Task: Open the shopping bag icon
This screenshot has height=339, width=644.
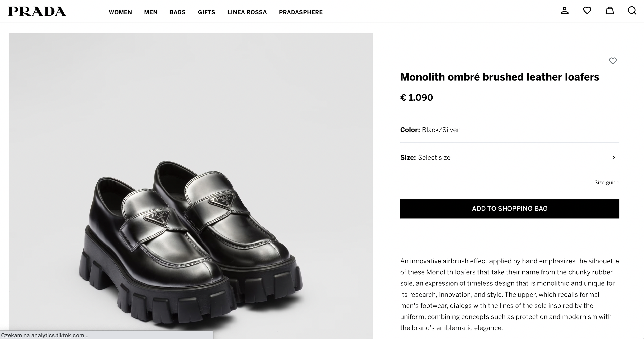Action: click(609, 11)
